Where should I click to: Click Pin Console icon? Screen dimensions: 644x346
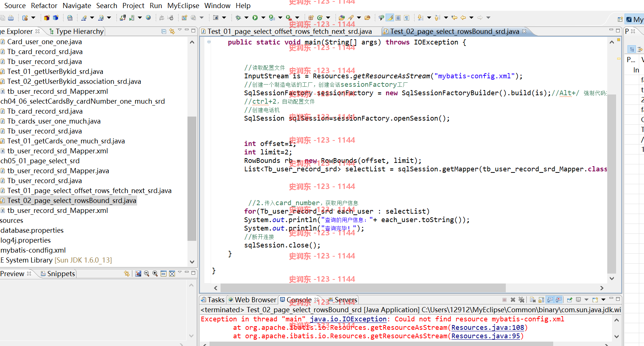pos(570,300)
